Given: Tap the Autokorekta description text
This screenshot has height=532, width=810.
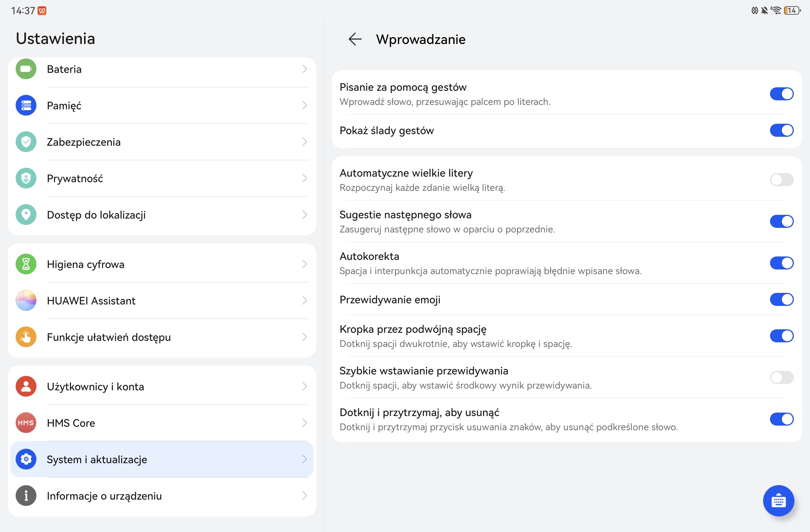Looking at the screenshot, I should coord(490,271).
